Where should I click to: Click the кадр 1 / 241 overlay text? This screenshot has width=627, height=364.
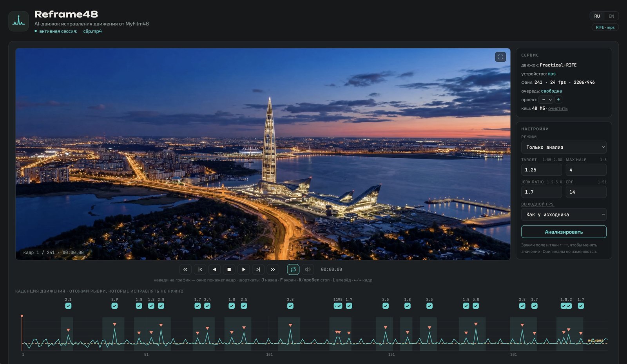tap(53, 252)
